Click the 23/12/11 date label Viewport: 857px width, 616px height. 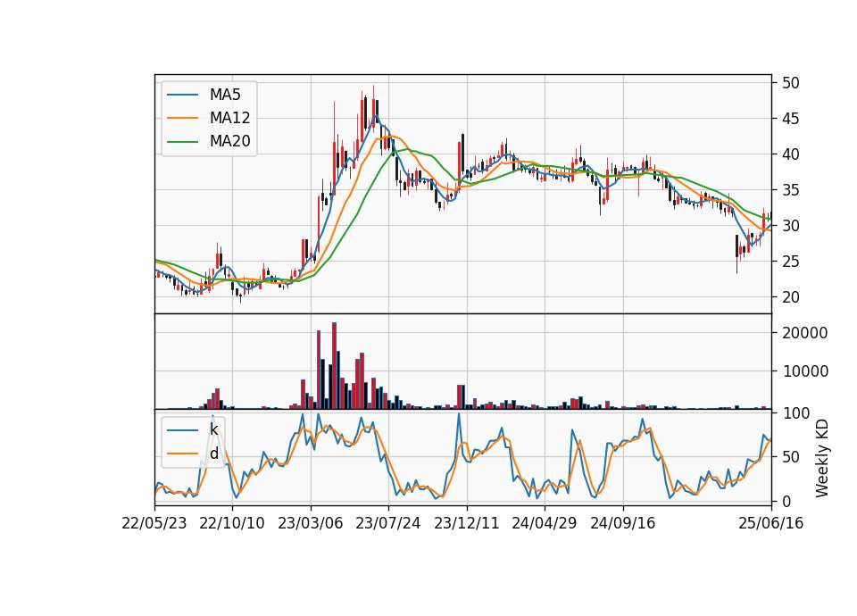(467, 523)
